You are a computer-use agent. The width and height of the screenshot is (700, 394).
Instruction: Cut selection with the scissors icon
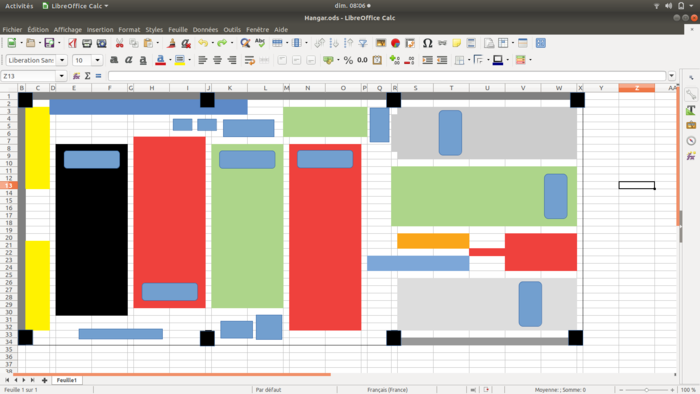point(119,43)
